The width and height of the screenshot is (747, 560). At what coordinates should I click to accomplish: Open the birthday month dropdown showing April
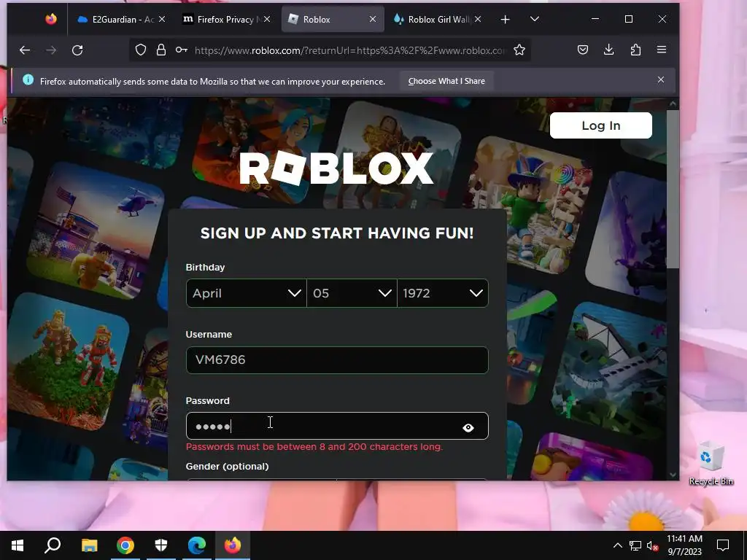(x=247, y=293)
